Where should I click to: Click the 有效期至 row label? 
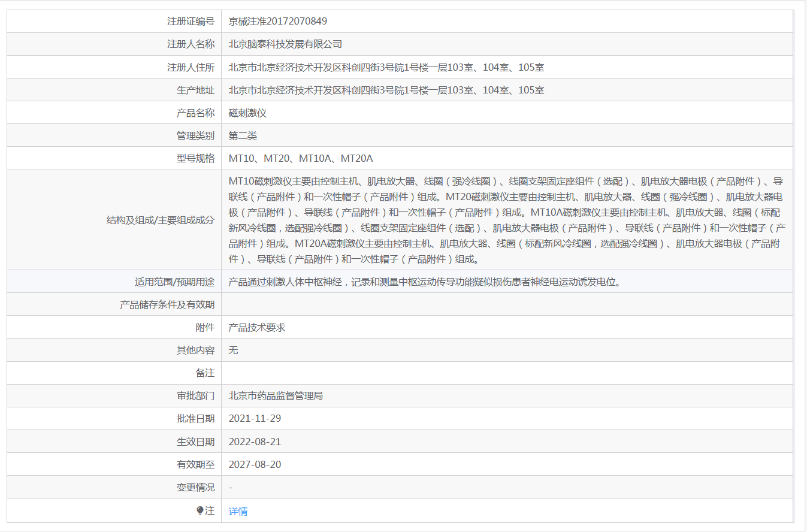coord(195,464)
